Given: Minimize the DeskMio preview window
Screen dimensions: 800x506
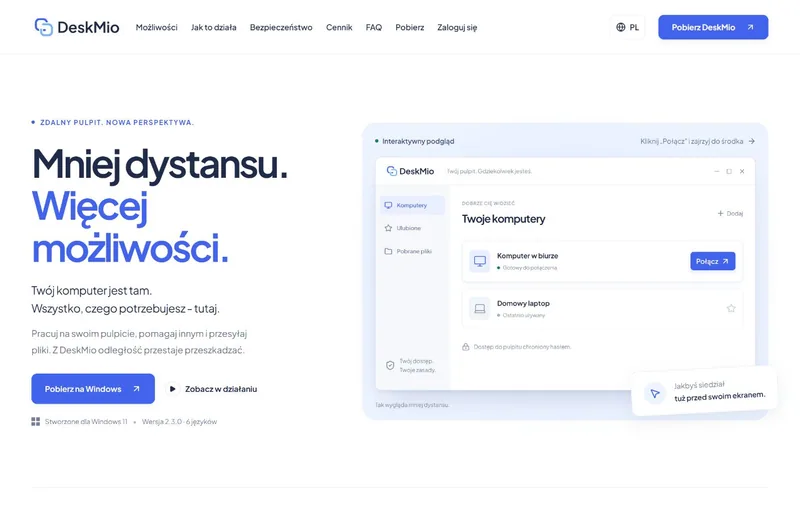Looking at the screenshot, I should click(717, 171).
